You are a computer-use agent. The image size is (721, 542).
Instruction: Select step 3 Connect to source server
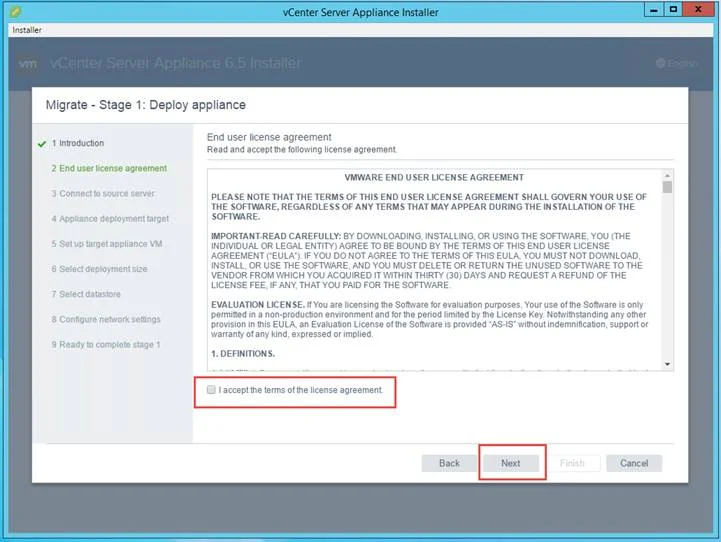click(x=103, y=194)
